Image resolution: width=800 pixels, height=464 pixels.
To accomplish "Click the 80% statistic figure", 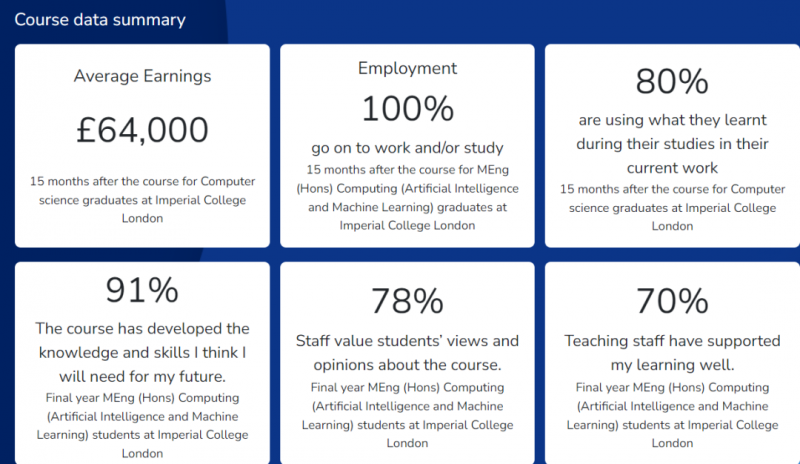I will tap(672, 81).
